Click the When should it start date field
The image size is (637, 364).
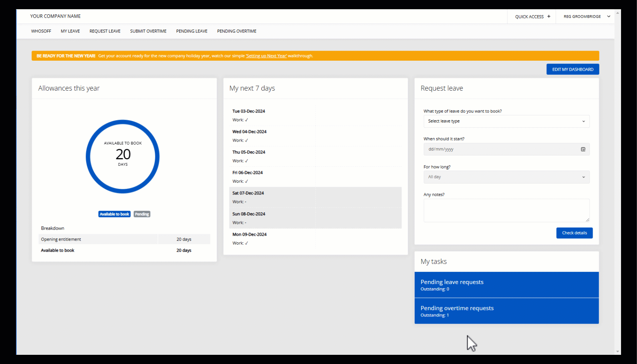(x=506, y=149)
